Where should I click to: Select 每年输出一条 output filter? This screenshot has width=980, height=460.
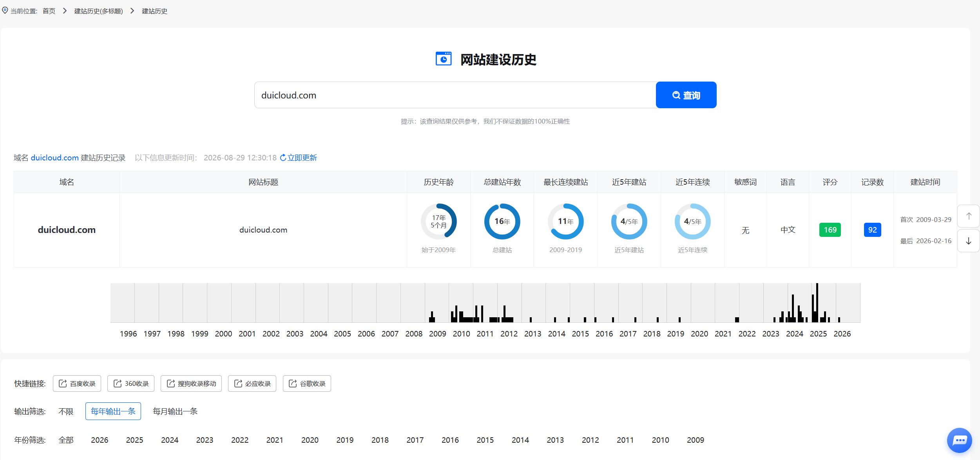point(113,411)
